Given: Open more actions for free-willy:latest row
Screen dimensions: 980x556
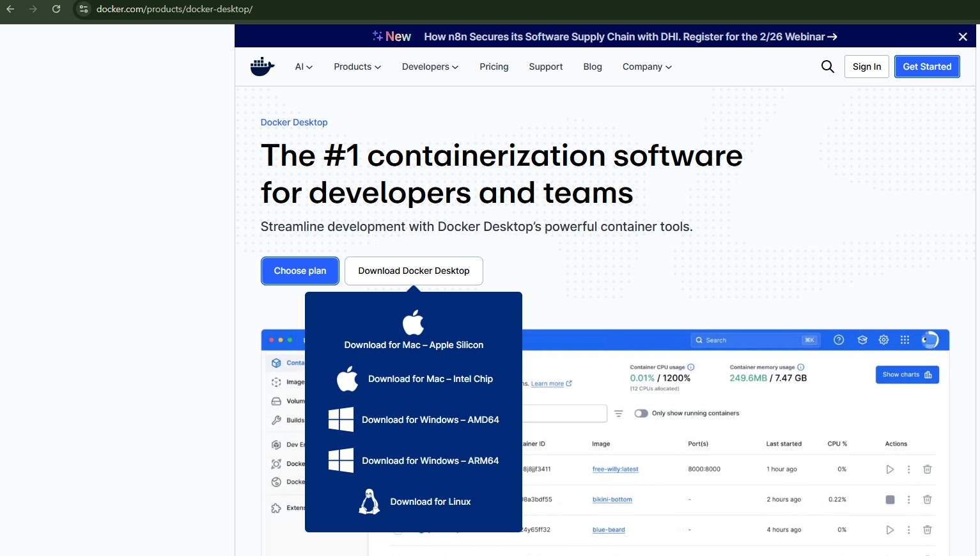Looking at the screenshot, I should click(908, 470).
